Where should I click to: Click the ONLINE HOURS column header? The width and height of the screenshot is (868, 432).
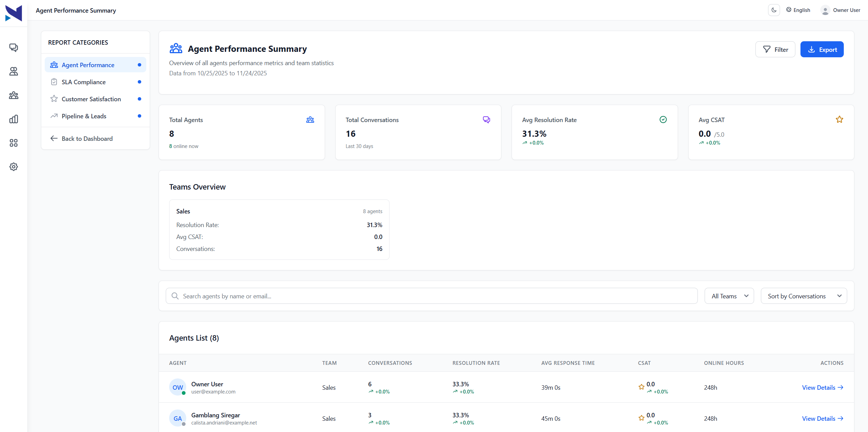pyautogui.click(x=724, y=363)
